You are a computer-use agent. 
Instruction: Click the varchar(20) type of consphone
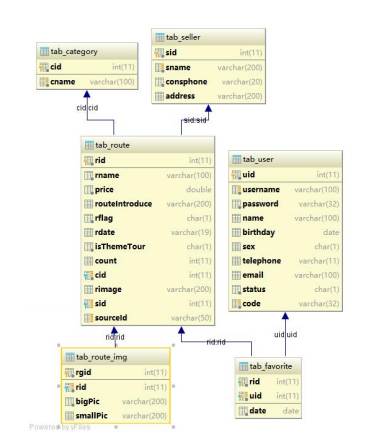(242, 82)
